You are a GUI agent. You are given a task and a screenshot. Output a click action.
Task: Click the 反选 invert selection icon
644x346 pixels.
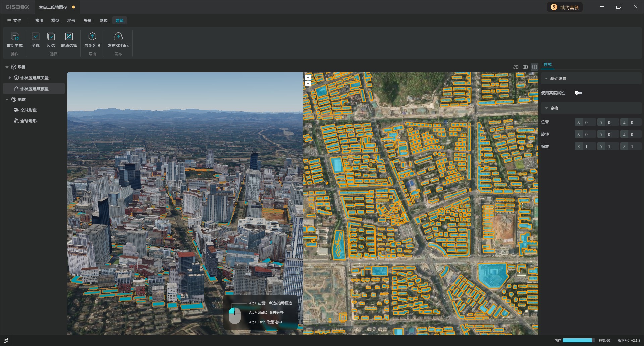(x=51, y=37)
